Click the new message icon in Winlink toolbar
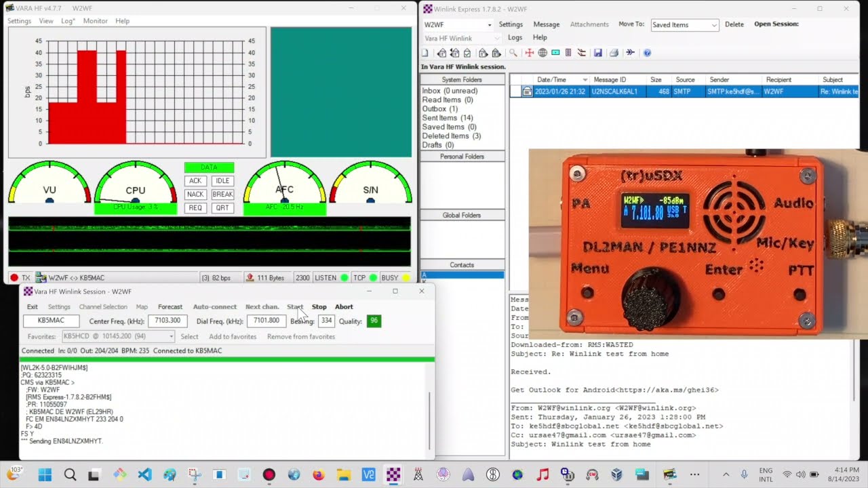The width and height of the screenshot is (868, 488). [x=425, y=53]
